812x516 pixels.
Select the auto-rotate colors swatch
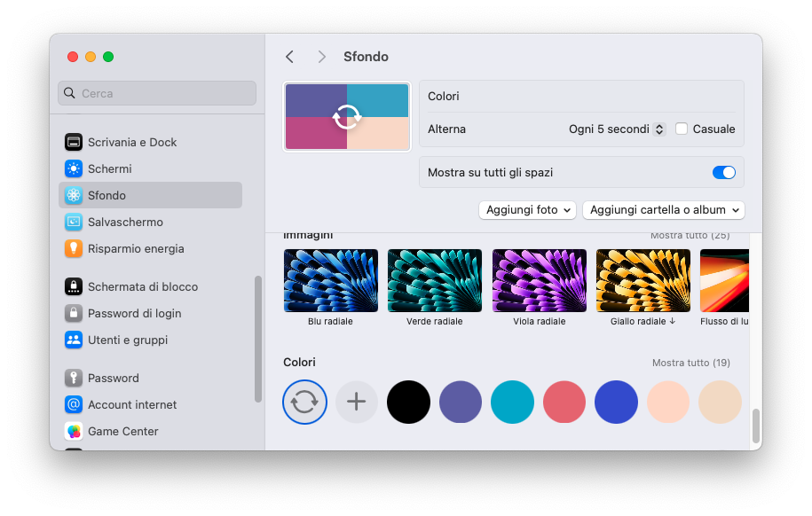tap(304, 403)
